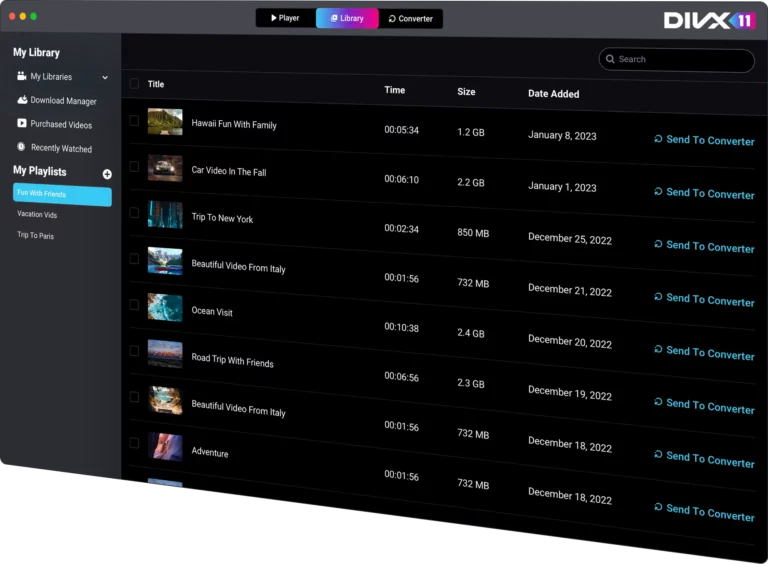Check the Road Trip With Friends checkbox
This screenshot has height=564, width=768.
(134, 351)
